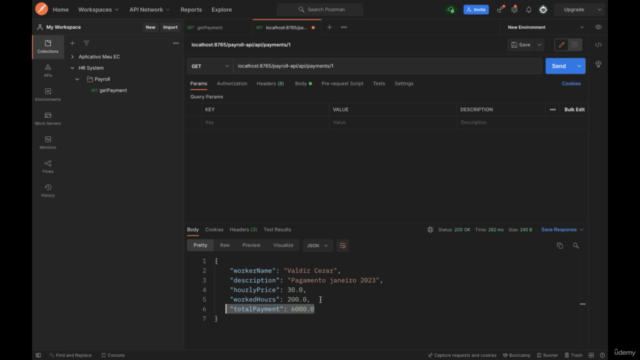The image size is (640, 360).
Task: Open the Monitors sidebar panel
Action: (48, 142)
